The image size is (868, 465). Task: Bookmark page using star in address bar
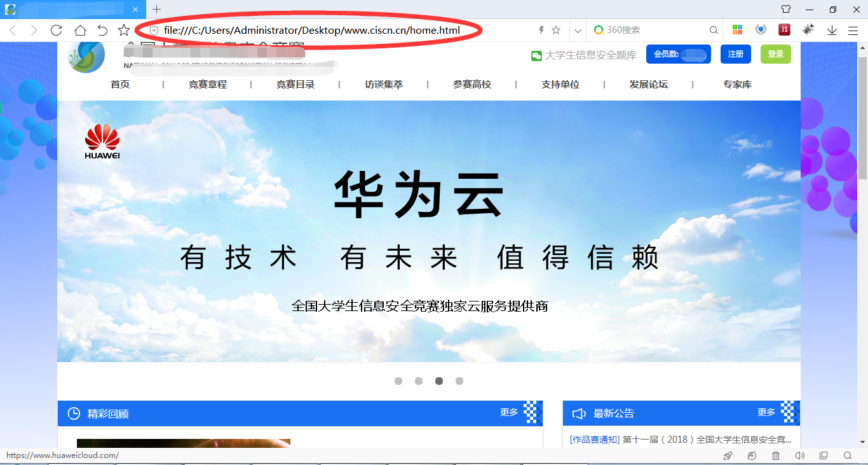pyautogui.click(x=556, y=30)
